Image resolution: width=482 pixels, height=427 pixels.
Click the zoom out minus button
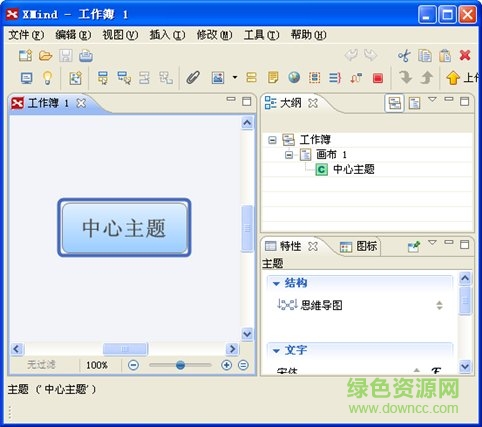[133, 365]
